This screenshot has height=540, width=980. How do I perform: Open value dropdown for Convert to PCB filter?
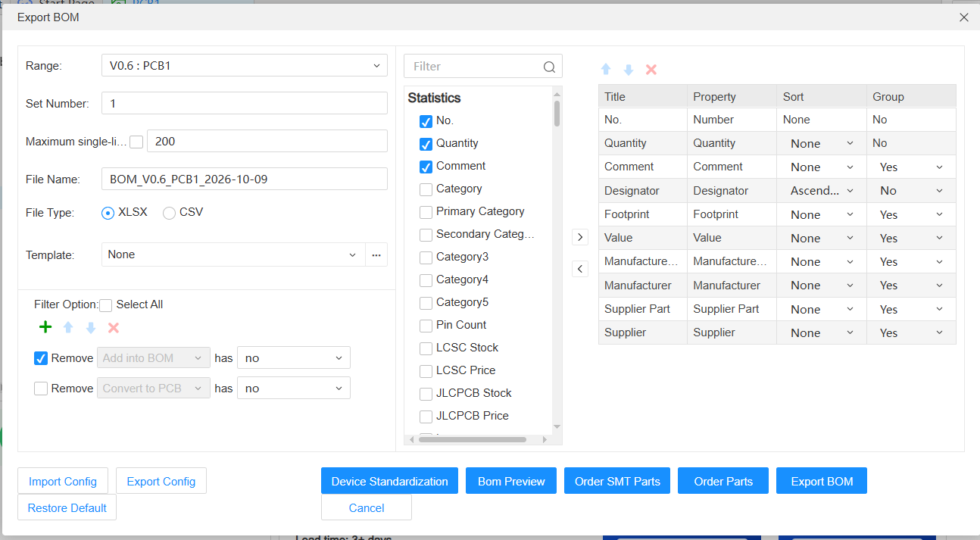coord(294,389)
